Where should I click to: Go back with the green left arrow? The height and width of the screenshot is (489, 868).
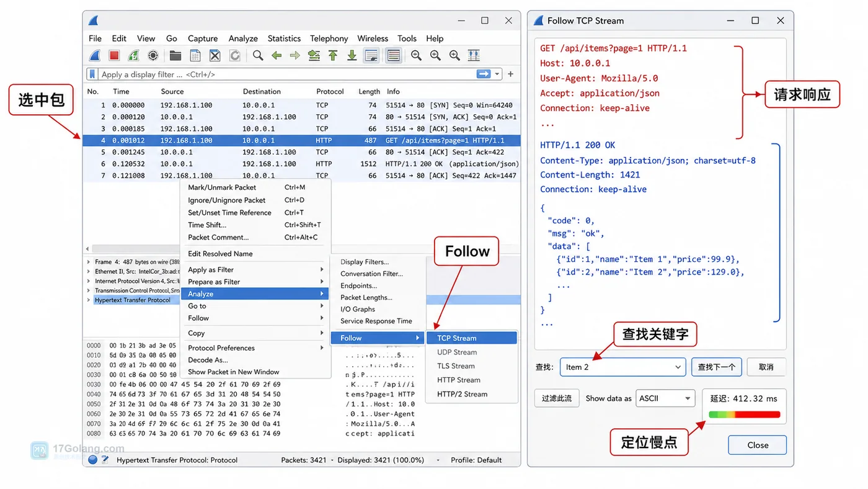point(277,56)
